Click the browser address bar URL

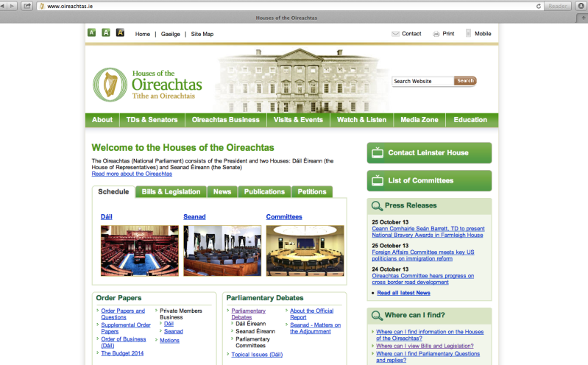[70, 7]
